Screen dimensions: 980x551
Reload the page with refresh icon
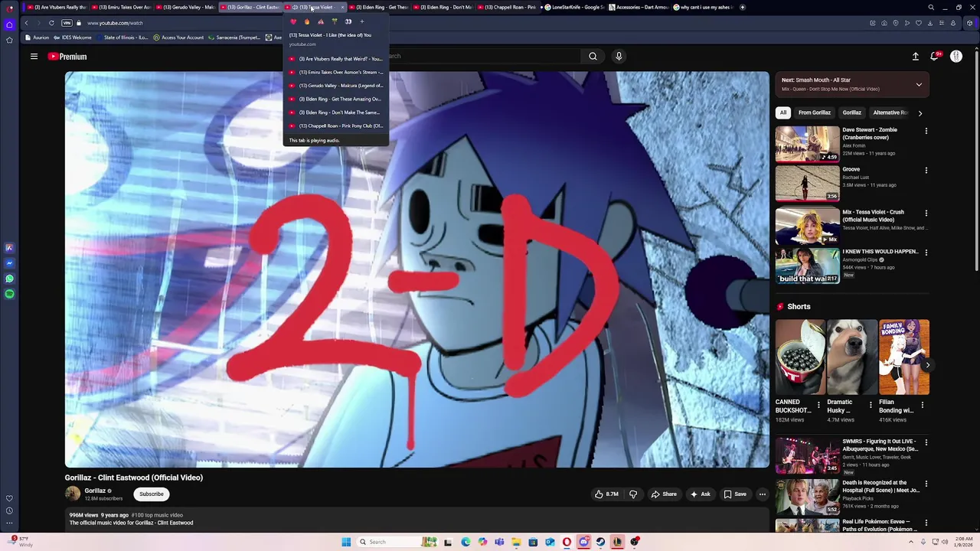tap(51, 23)
